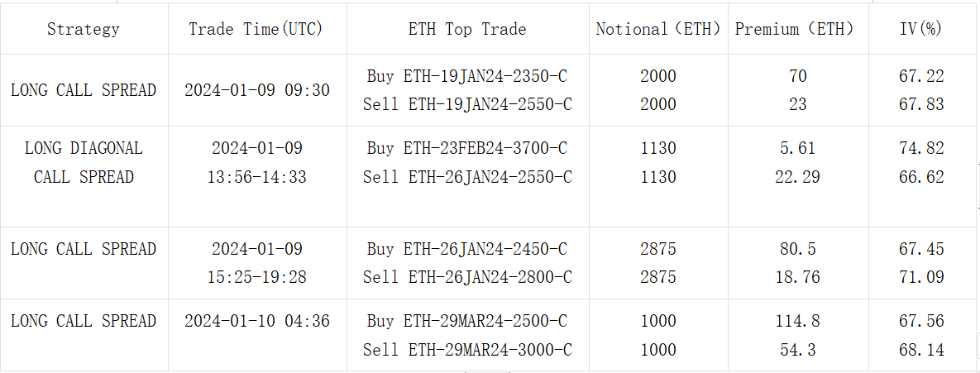Click Sell ETH-26JAN24-2800-C trade
980x373 pixels.
coord(467,277)
